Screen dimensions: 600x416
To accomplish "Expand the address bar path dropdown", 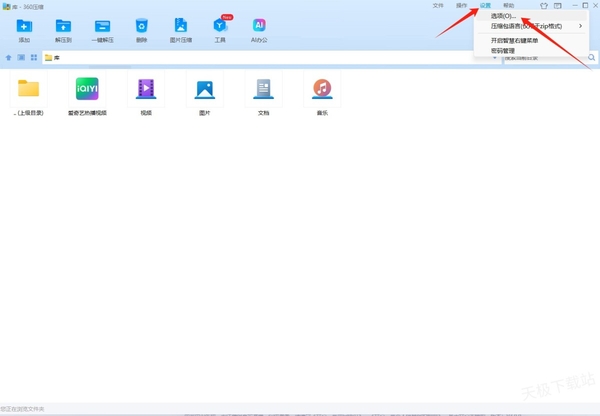I will point(494,58).
